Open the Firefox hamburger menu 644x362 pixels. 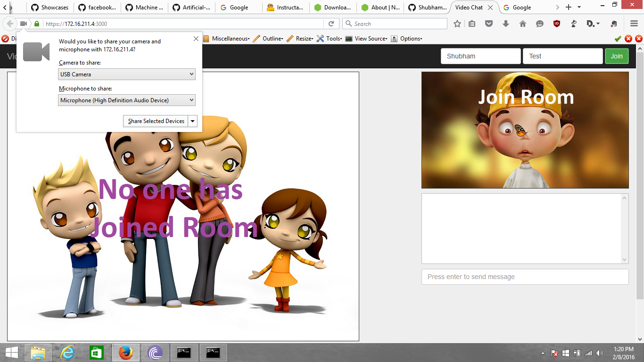(634, 24)
